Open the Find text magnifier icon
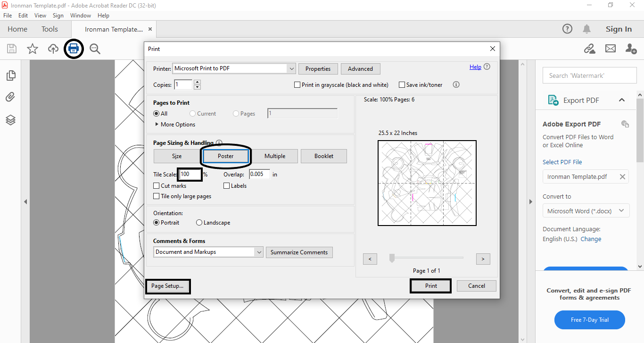Screen dimensions: 644x343 click(95, 49)
